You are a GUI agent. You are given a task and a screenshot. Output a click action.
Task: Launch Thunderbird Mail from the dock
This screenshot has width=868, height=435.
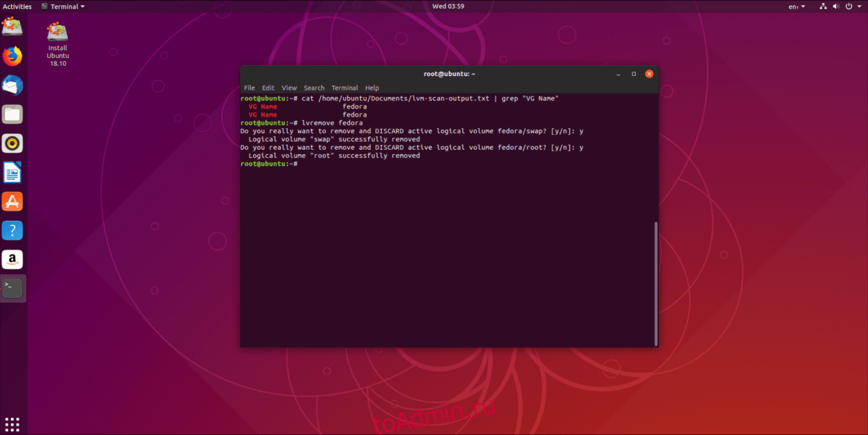tap(12, 85)
